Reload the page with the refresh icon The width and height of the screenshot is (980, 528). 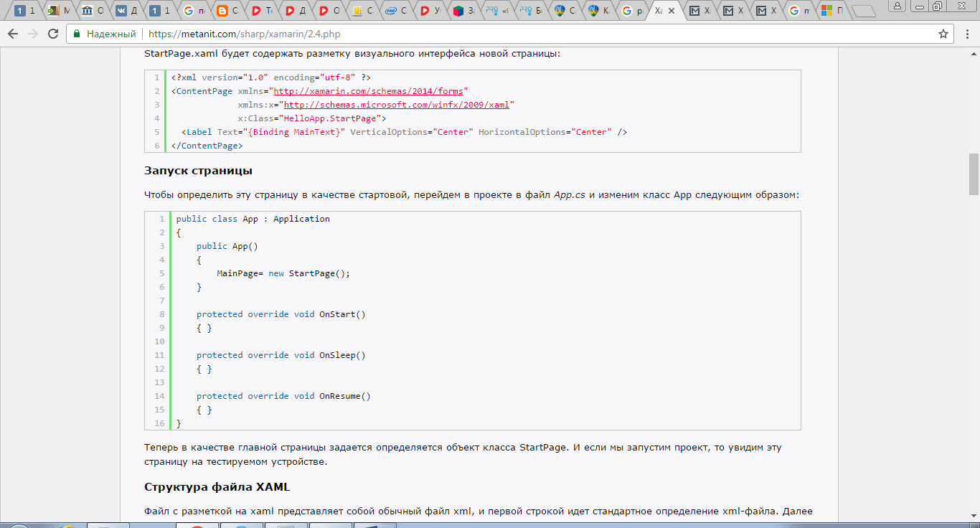pyautogui.click(x=53, y=34)
